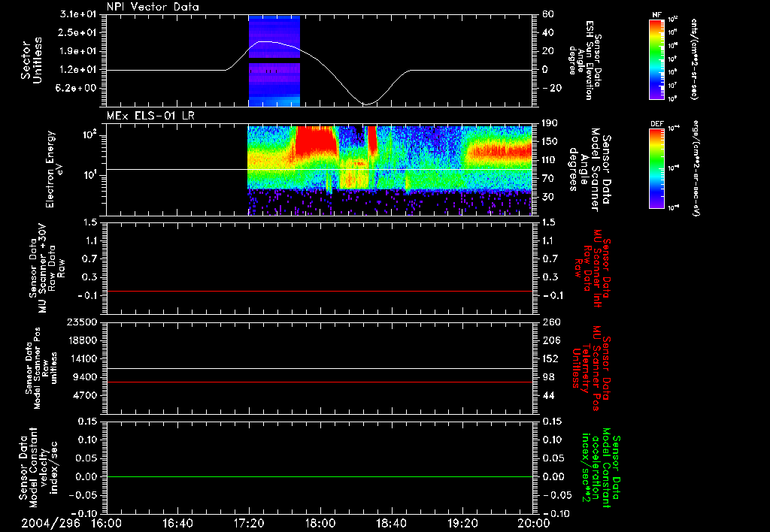Click the 260 telemetry tick label
This screenshot has height=532, width=770.
pyautogui.click(x=550, y=322)
